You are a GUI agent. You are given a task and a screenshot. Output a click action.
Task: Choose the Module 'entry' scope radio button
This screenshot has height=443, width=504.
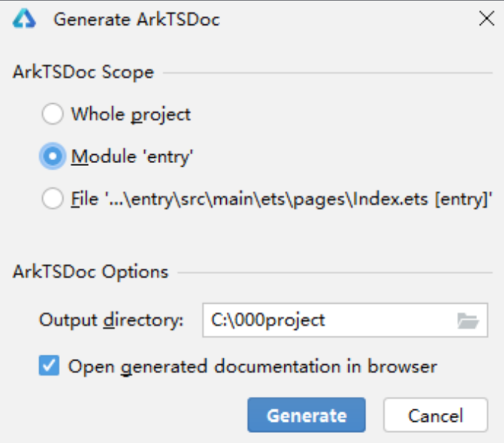pos(52,157)
